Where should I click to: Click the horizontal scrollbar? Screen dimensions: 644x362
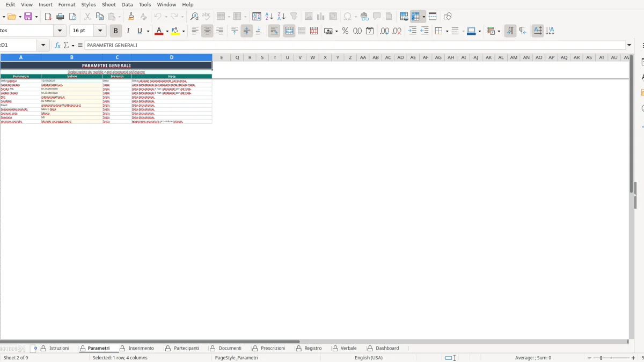150,341
